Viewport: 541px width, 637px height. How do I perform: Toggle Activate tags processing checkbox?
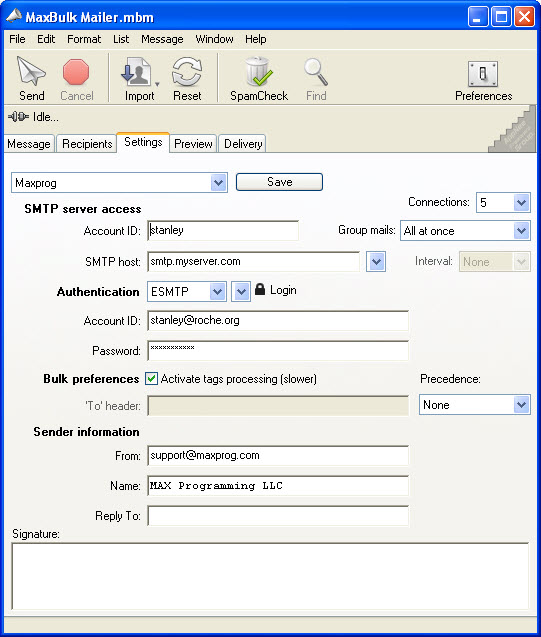[151, 379]
